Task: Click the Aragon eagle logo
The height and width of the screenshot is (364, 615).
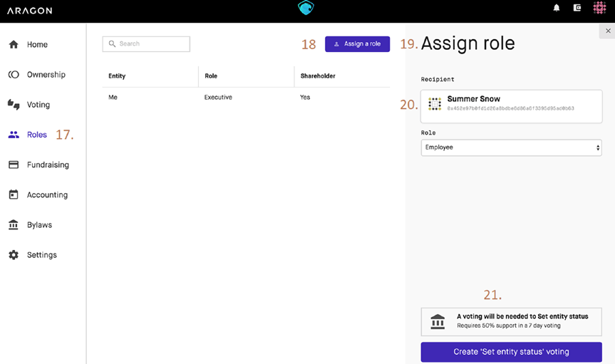Action: click(306, 8)
